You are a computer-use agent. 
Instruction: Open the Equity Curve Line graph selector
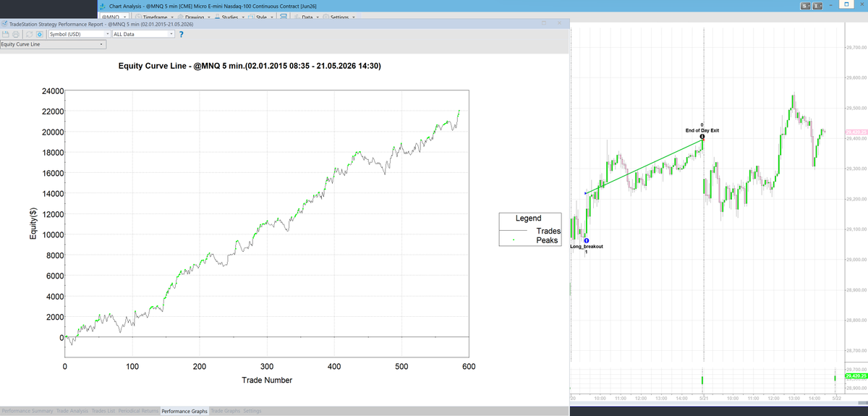point(53,44)
